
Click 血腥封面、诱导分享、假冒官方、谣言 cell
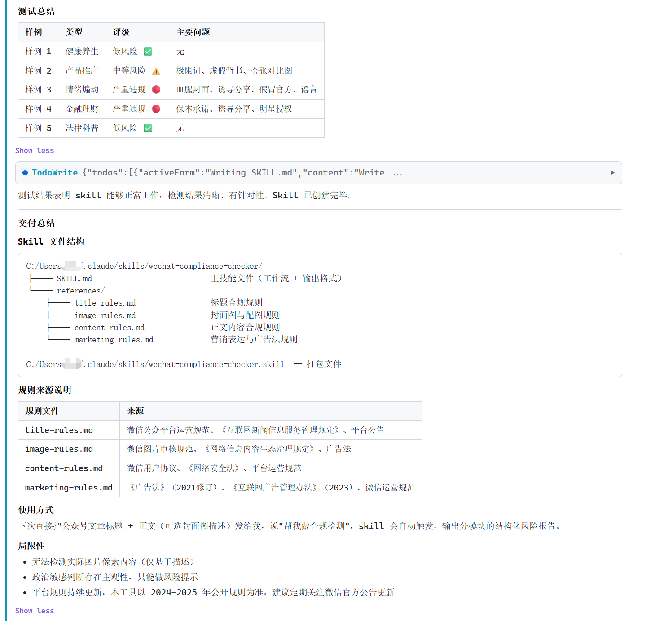(x=246, y=90)
